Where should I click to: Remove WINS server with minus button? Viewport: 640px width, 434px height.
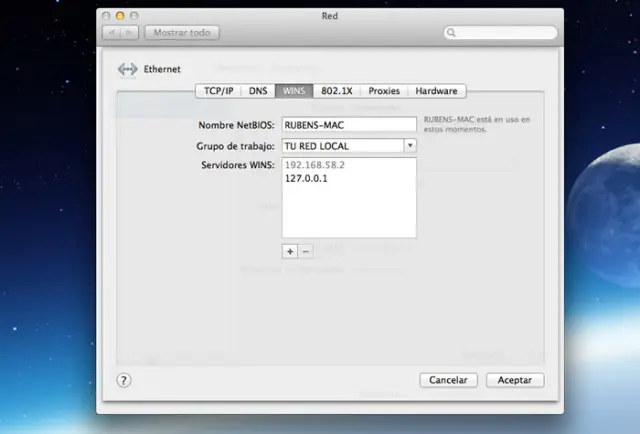pyautogui.click(x=306, y=251)
